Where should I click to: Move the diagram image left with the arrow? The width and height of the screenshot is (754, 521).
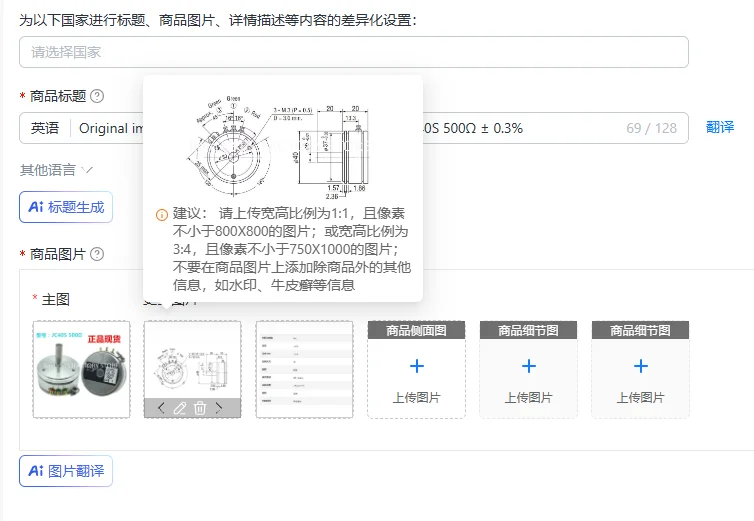(161, 408)
